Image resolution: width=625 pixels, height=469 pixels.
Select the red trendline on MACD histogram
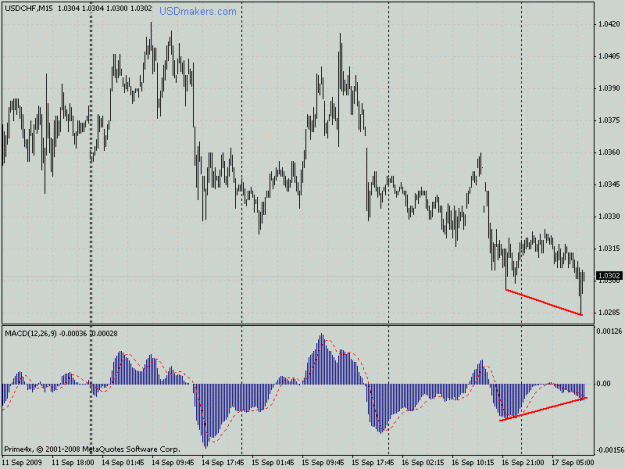[x=543, y=409]
